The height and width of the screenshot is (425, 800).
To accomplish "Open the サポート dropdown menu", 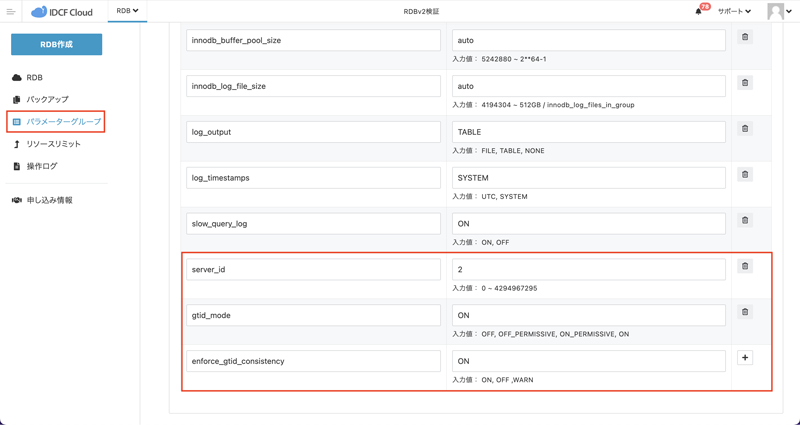I will click(x=734, y=12).
